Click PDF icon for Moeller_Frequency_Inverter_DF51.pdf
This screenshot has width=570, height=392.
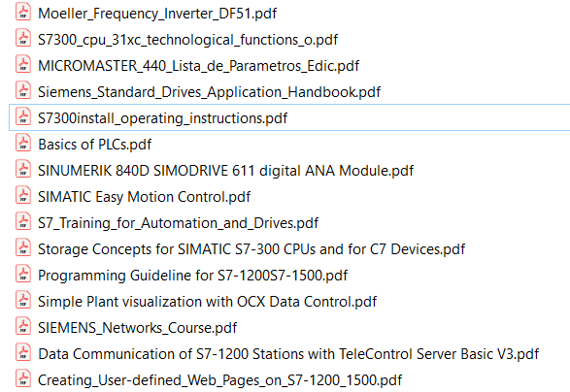(x=23, y=12)
